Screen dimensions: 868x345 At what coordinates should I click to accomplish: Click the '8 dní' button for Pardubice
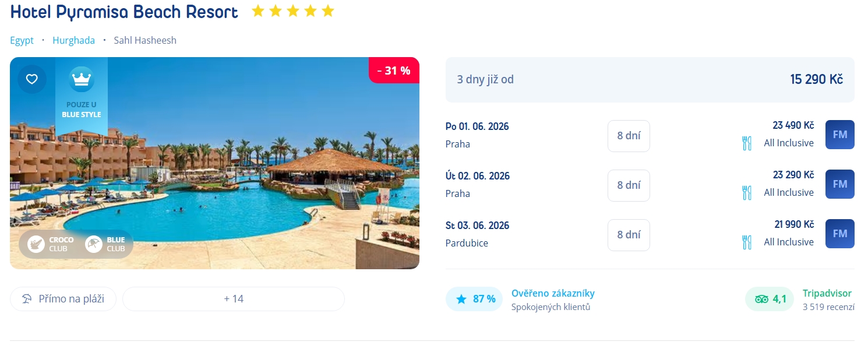point(629,235)
